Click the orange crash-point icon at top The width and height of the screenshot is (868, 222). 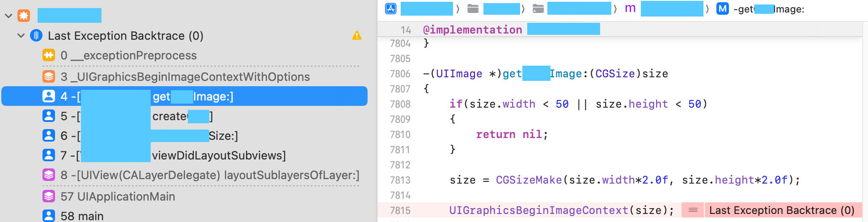tap(24, 16)
